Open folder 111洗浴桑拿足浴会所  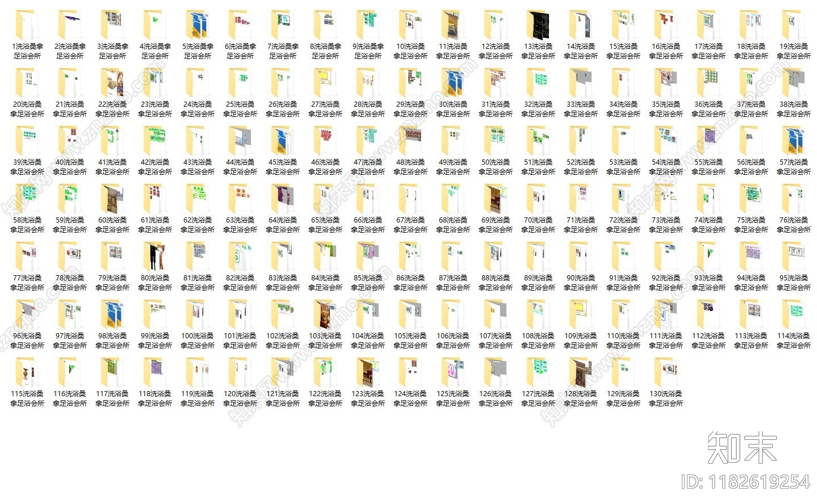[666, 325]
